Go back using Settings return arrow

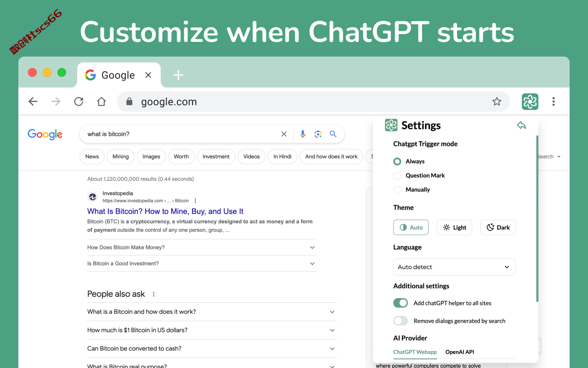point(521,125)
